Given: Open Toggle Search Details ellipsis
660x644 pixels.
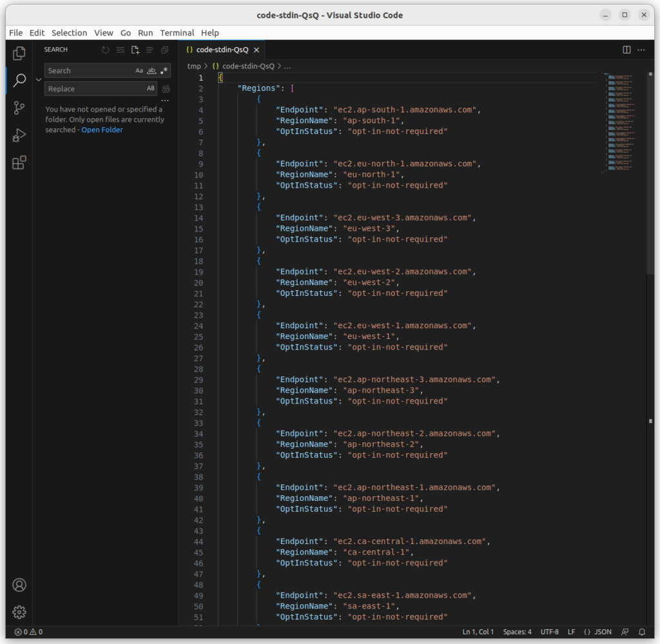Looking at the screenshot, I should (x=165, y=100).
